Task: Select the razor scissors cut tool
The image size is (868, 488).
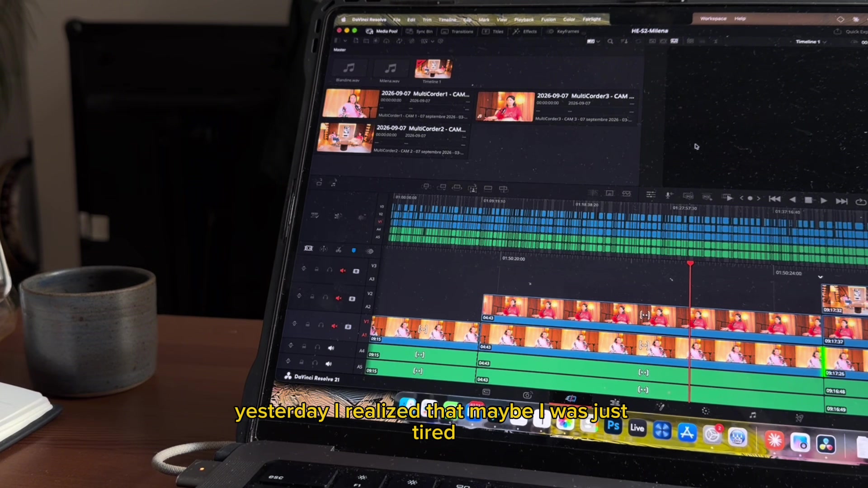Action: tap(338, 249)
